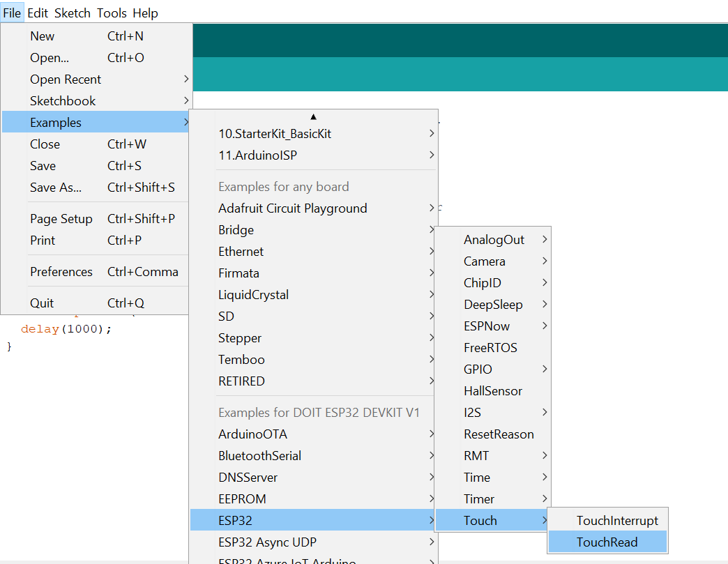Choose Print in the File menu
Image resolution: width=728 pixels, height=564 pixels.
pyautogui.click(x=96, y=240)
